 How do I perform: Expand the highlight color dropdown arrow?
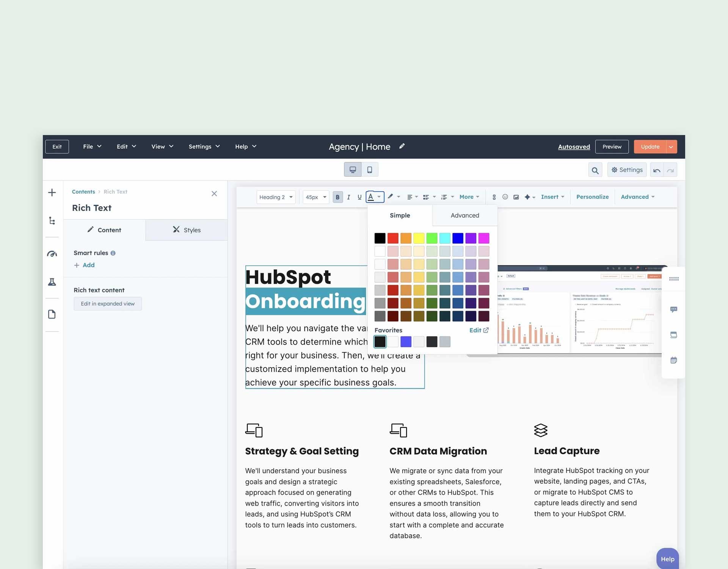(399, 197)
